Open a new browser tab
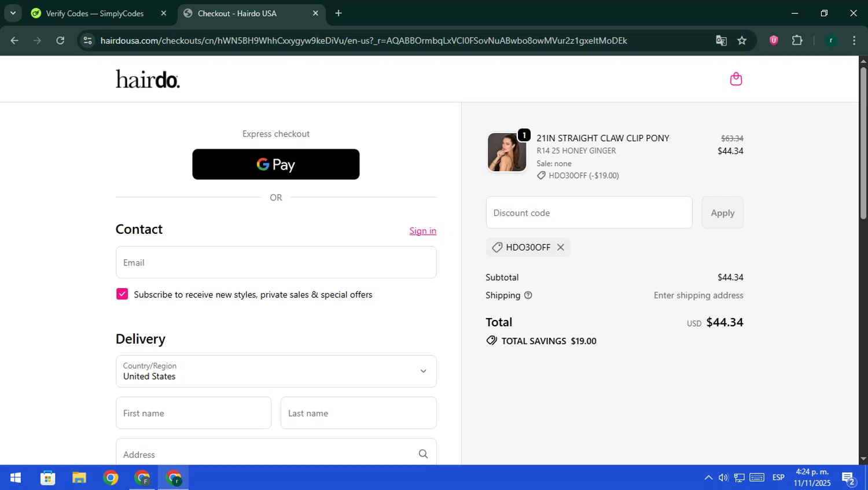Image resolution: width=868 pixels, height=490 pixels. [339, 13]
